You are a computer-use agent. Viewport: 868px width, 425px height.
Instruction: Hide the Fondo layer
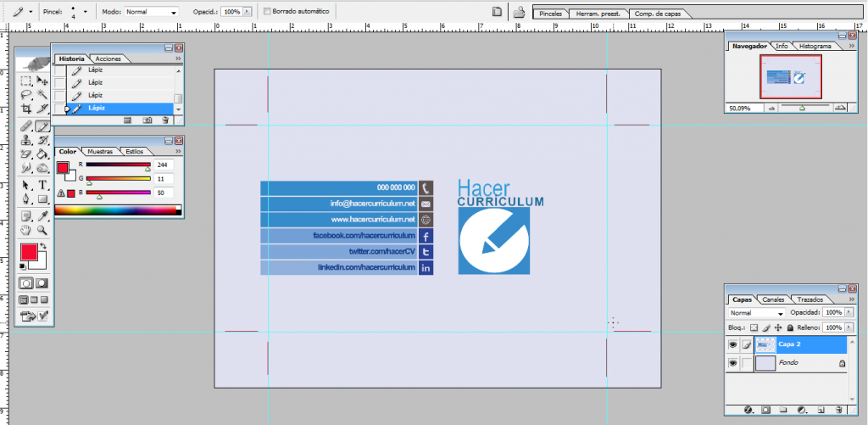pos(733,363)
